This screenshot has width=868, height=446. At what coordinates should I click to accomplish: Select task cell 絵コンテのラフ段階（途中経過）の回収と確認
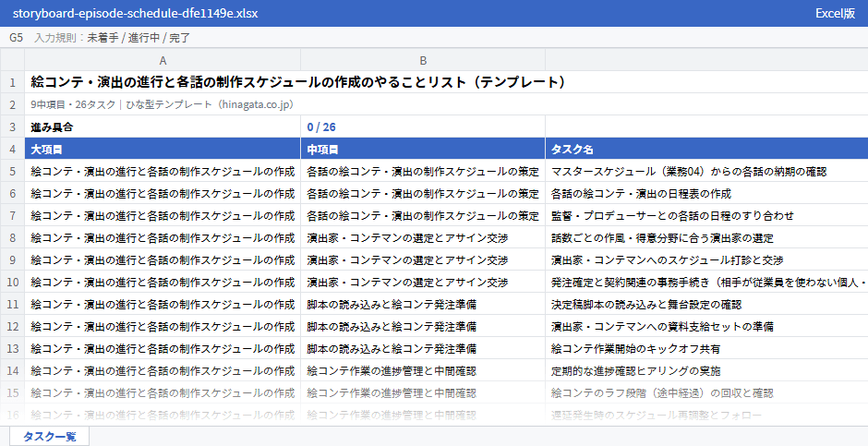tap(707, 392)
